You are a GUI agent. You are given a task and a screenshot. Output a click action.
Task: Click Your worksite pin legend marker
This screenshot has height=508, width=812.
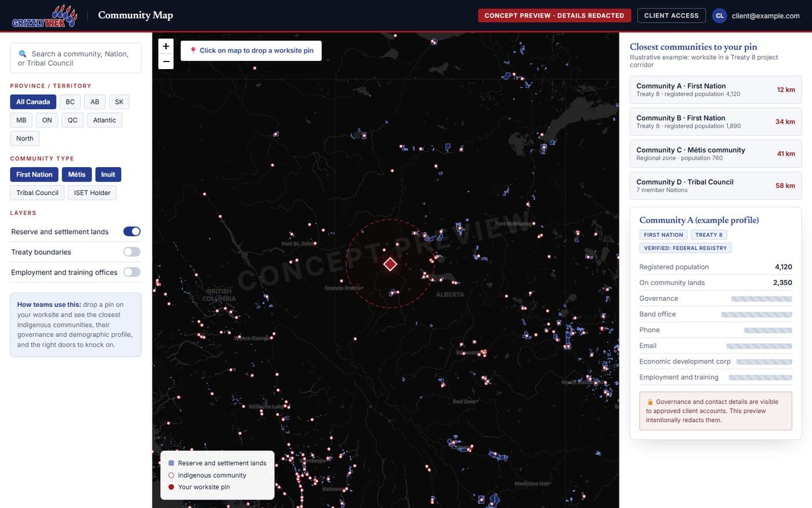click(x=171, y=487)
